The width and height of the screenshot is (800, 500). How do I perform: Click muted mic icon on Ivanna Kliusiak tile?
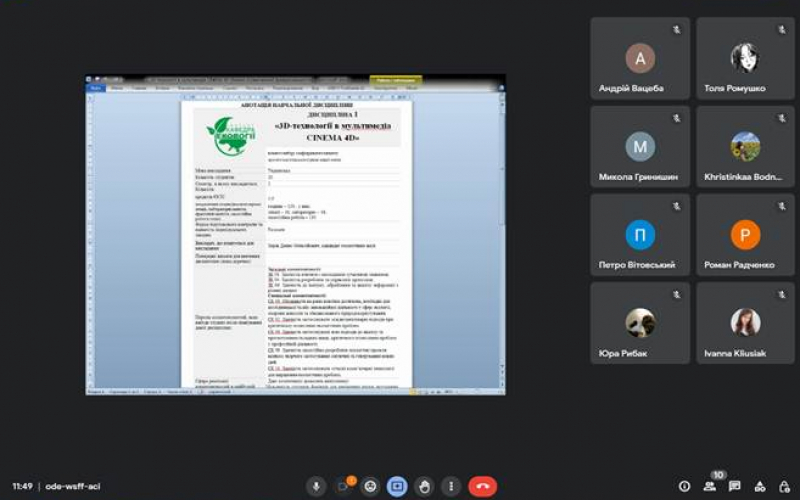782,295
